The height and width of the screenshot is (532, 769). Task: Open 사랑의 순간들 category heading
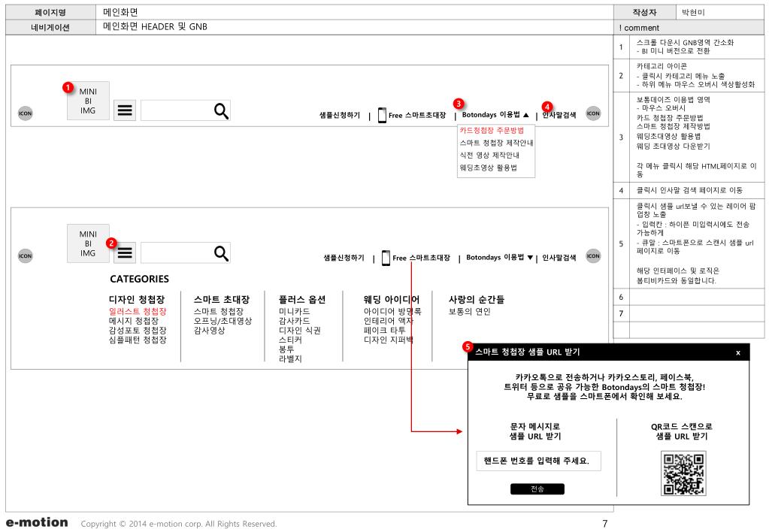pyautogui.click(x=477, y=300)
